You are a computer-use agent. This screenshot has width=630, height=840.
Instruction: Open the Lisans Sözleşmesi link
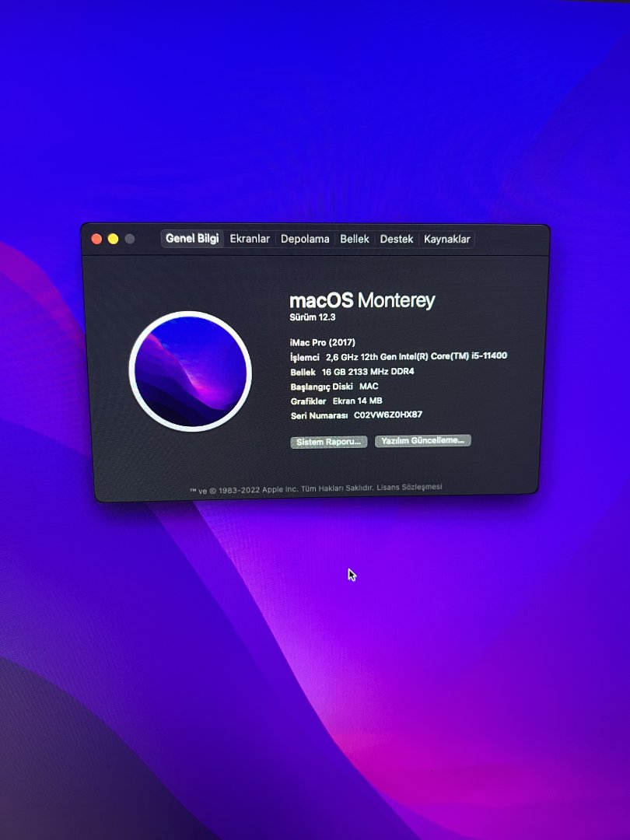[x=409, y=487]
